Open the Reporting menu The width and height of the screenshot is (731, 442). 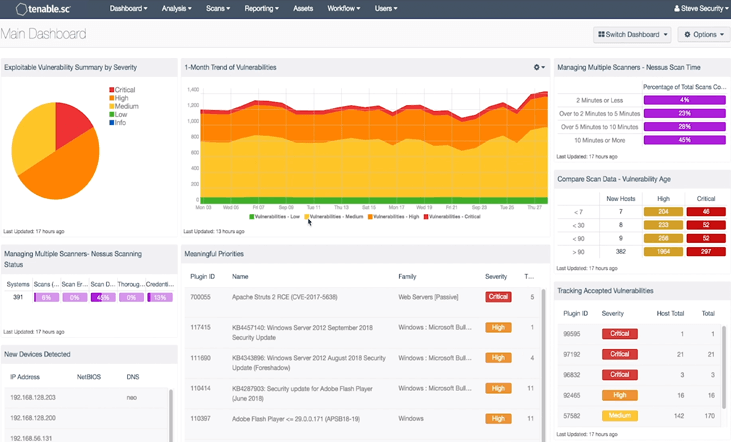point(262,8)
